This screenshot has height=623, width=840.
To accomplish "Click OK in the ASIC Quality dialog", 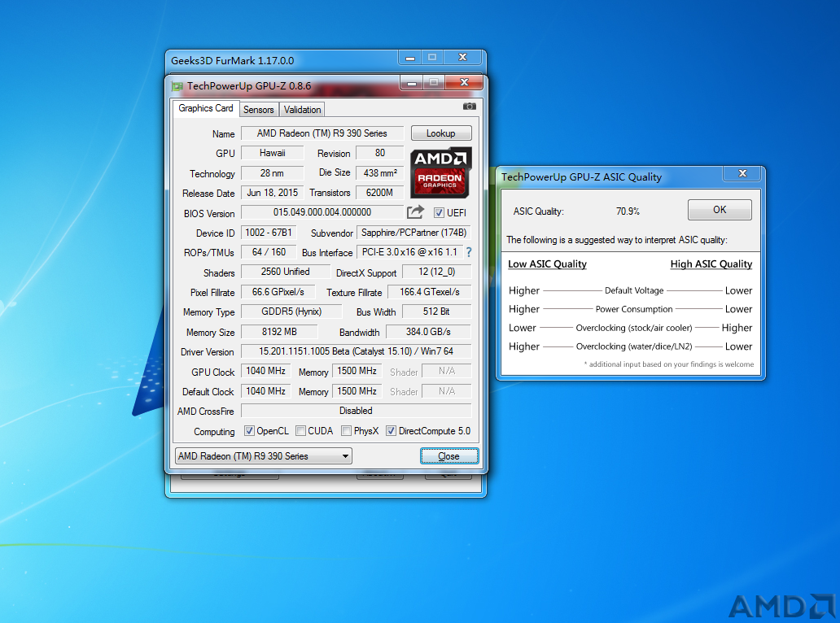I will 720,210.
